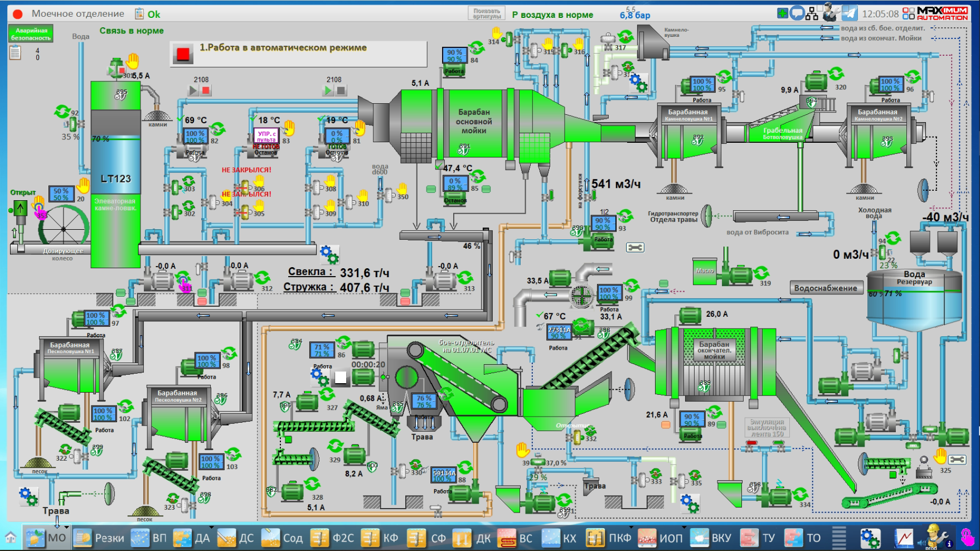Click the green plus icon in header
This screenshot has height=551, width=980.
point(783,13)
